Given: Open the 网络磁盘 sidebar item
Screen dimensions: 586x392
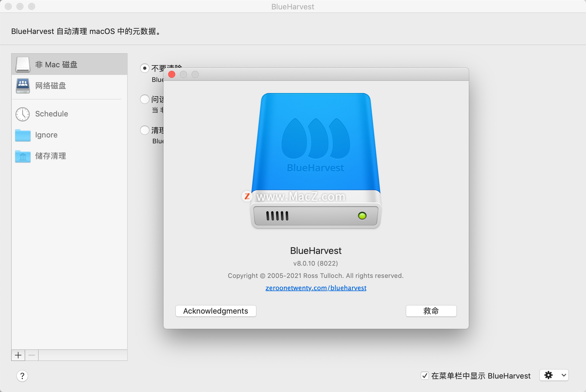Looking at the screenshot, I should tap(69, 86).
